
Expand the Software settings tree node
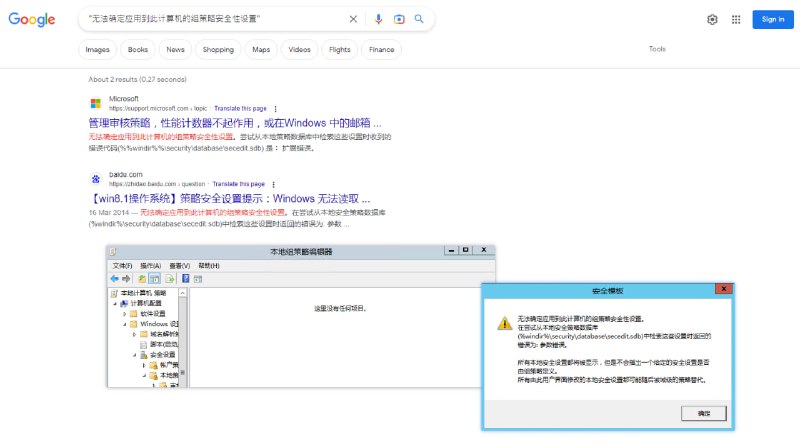124,314
